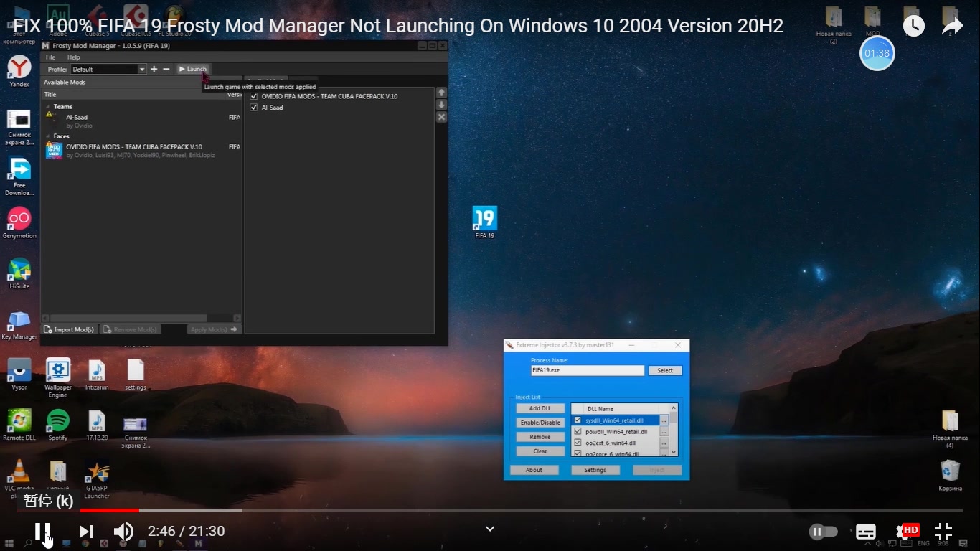Toggle oo2ext_6_win64.dll checkbox
The height and width of the screenshot is (551, 980).
tap(578, 443)
